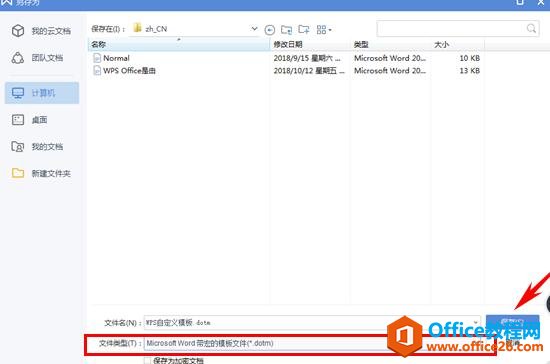550x364 pixels.
Task: Click the 10 KB size cell
Action: pyautogui.click(x=469, y=58)
